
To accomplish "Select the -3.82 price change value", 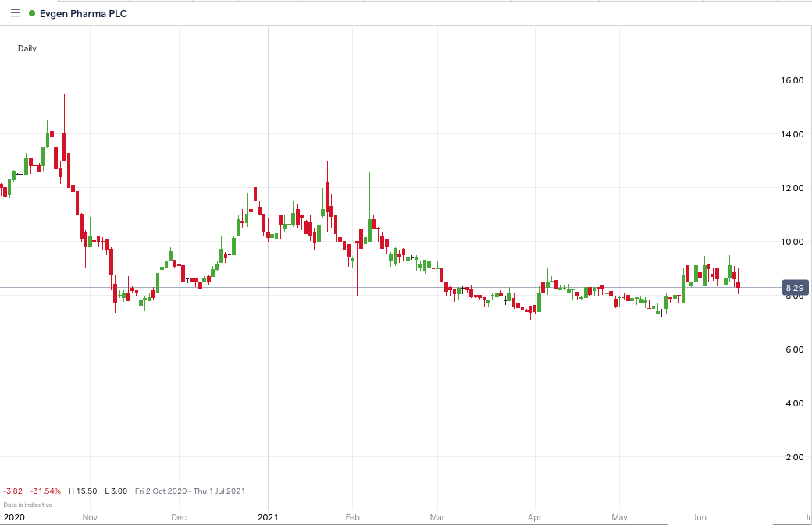I will [x=12, y=491].
